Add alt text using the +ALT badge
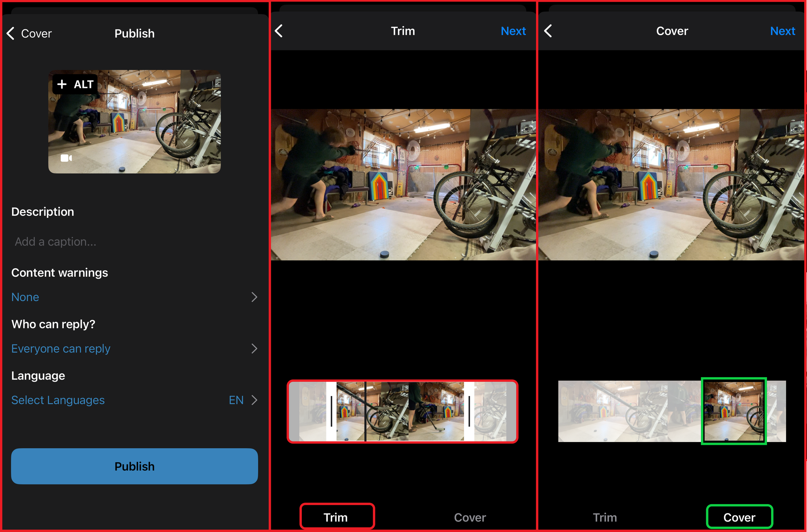807x532 pixels. pos(75,84)
